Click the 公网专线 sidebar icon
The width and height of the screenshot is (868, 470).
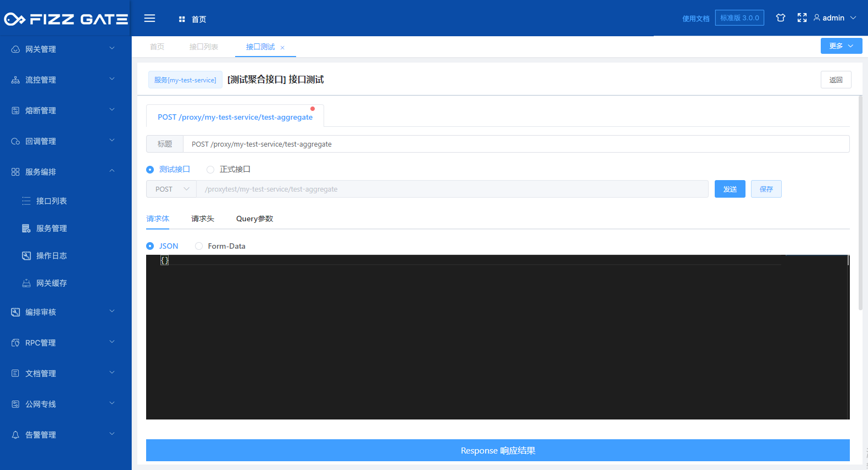[15, 404]
